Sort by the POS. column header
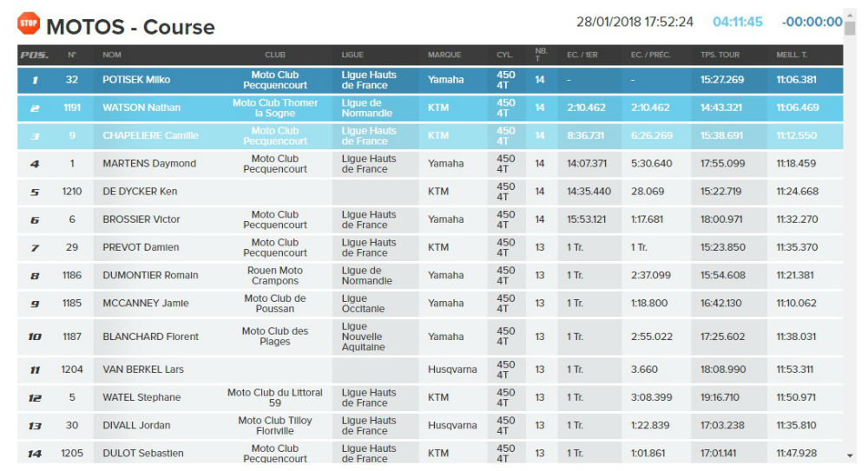Viewport: 868px width, 471px height. point(34,56)
